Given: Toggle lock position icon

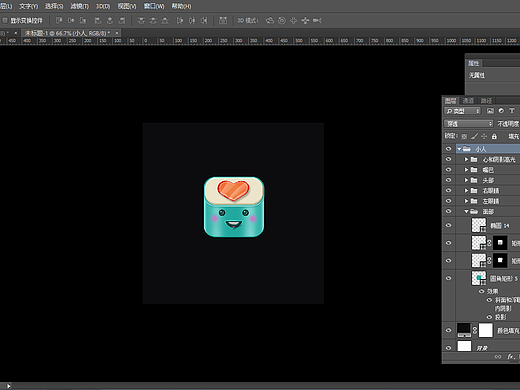Looking at the screenshot, I should pos(484,136).
